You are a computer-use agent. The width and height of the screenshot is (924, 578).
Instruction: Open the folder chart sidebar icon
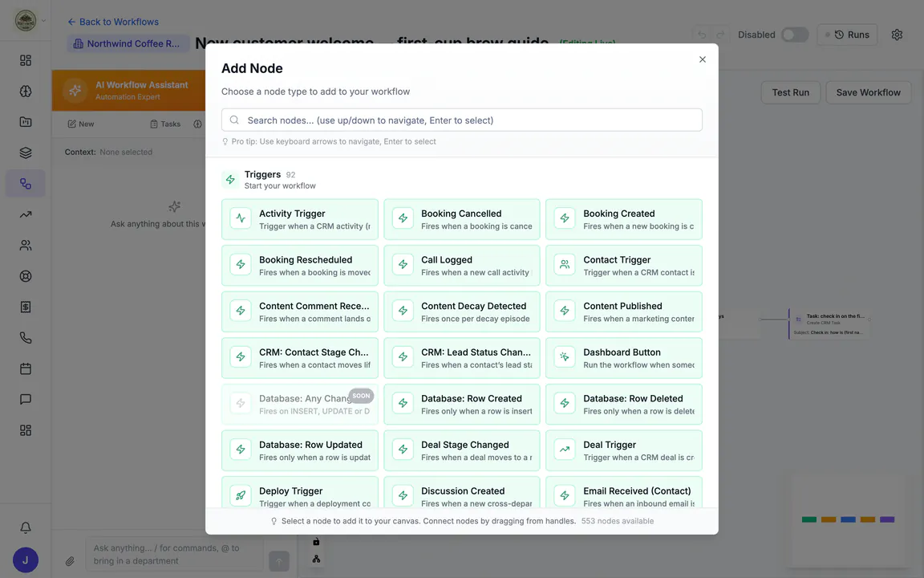pos(26,122)
